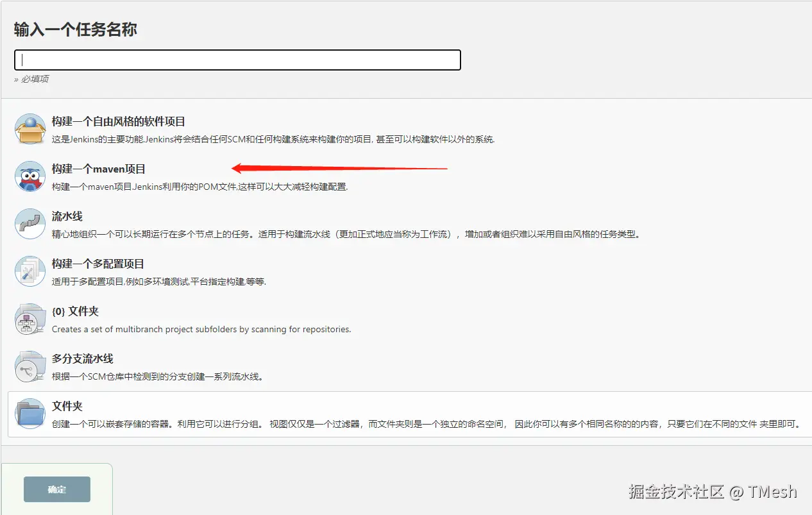The image size is (812, 515).
Task: Click the task name input box
Action: 237,59
